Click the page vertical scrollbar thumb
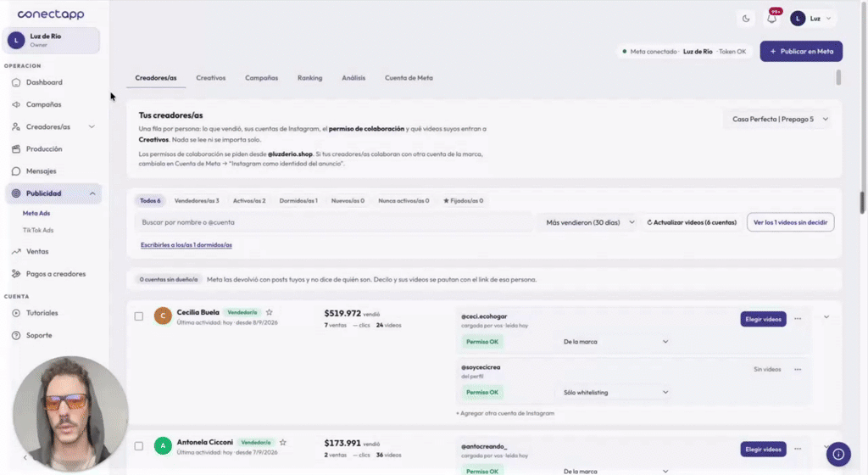This screenshot has width=868, height=475. [x=862, y=202]
